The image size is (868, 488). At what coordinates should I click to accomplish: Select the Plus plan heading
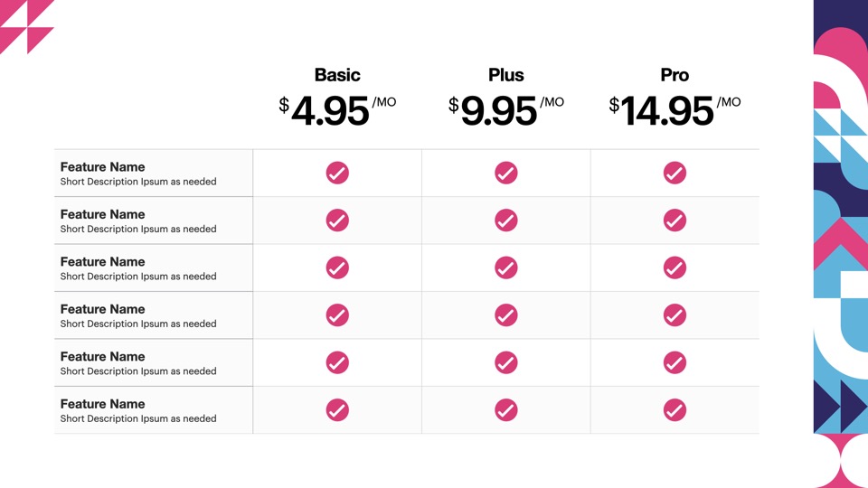coord(506,75)
